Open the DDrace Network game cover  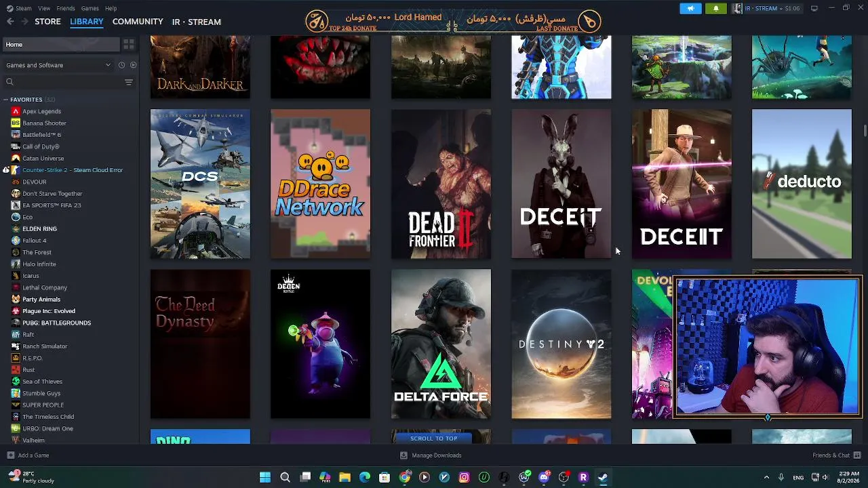click(321, 184)
